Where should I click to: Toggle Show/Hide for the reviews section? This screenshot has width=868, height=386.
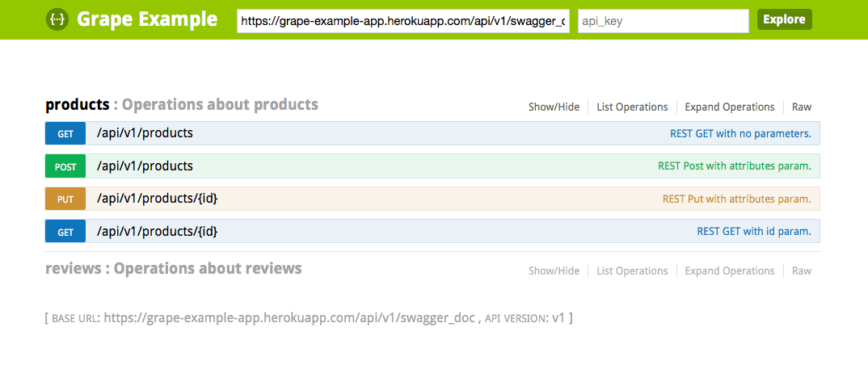554,271
